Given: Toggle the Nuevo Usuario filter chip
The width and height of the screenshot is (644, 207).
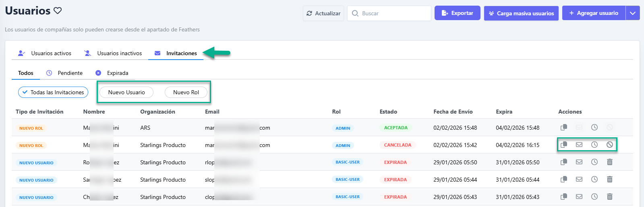Looking at the screenshot, I should (x=126, y=92).
